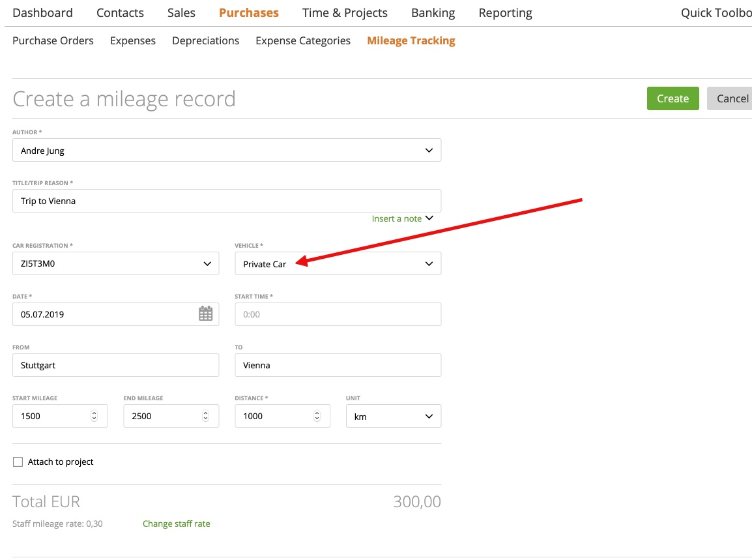This screenshot has width=752, height=560.
Task: Switch to Depreciations tab
Action: pos(205,41)
